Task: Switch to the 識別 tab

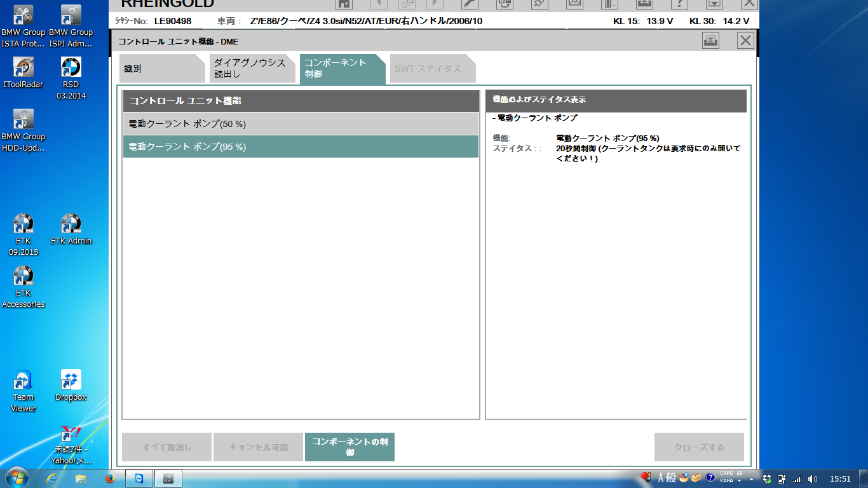Action: pos(162,69)
